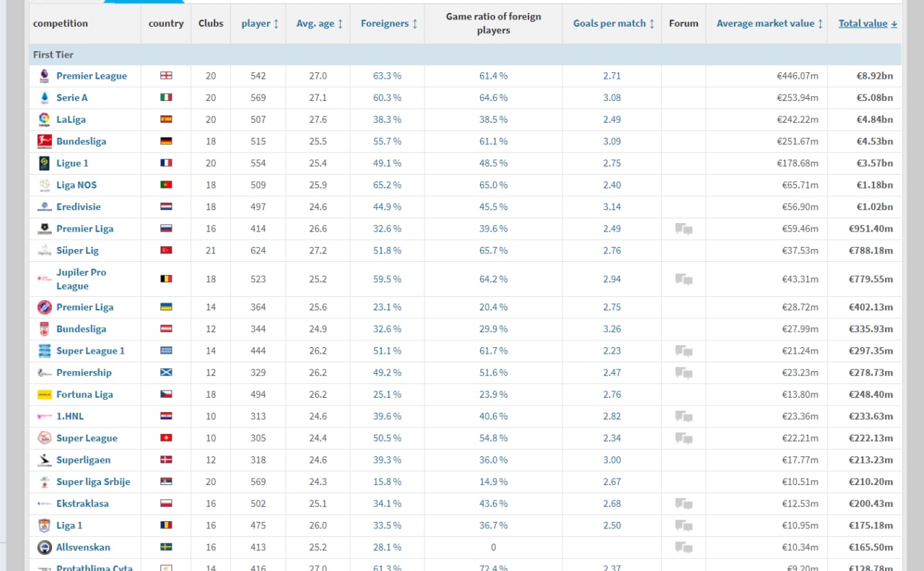The width and height of the screenshot is (924, 571).
Task: Open the Premier League competition link
Action: (x=92, y=76)
